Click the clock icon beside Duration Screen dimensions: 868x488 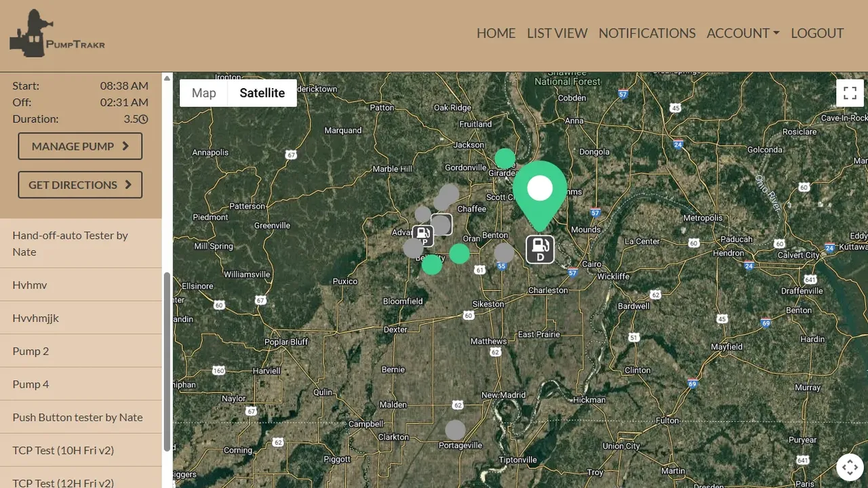point(144,119)
